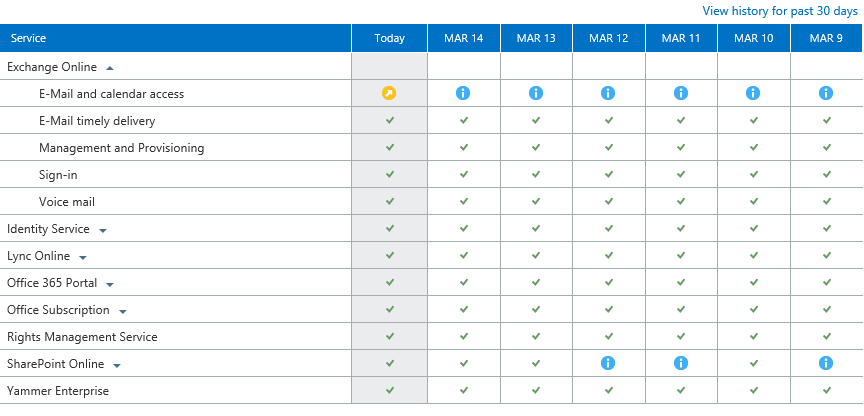Click SharePoint Online info icon for MAR 12
The image size is (864, 416).
click(x=608, y=363)
